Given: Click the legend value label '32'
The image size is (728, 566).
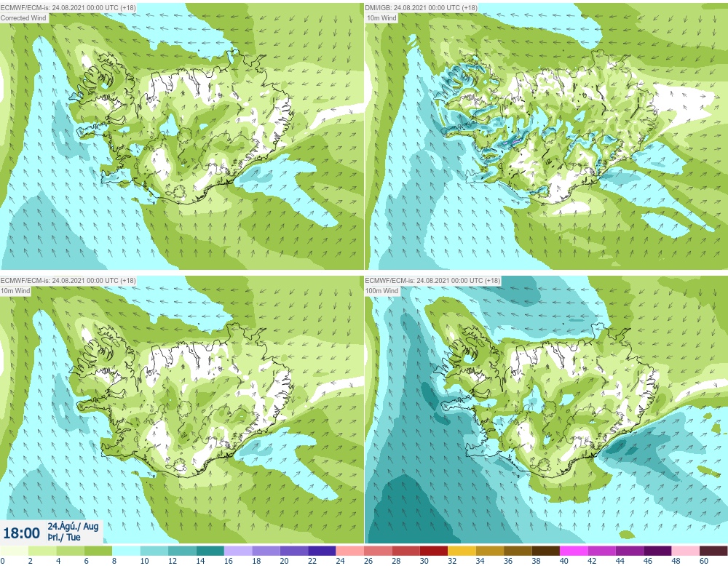Looking at the screenshot, I should [x=452, y=561].
